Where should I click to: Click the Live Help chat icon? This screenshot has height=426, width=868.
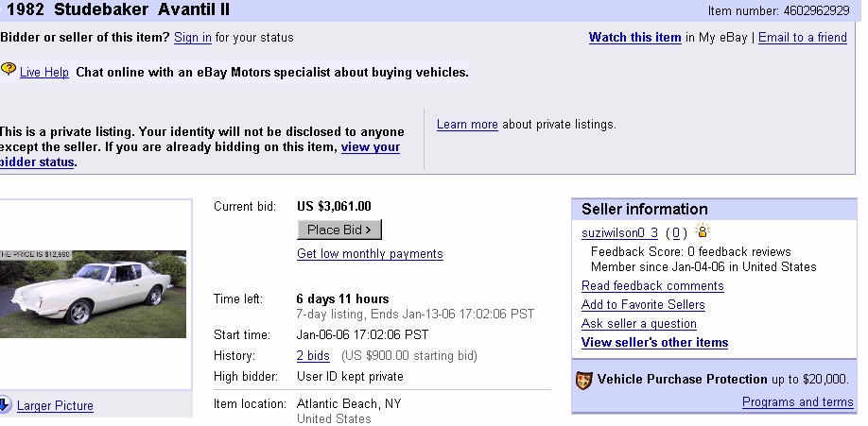9,69
